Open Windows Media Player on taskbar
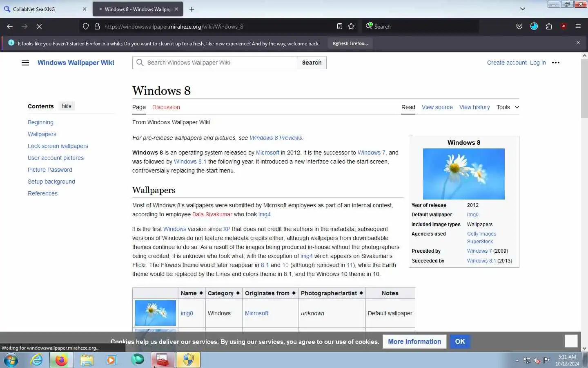This screenshot has width=588, height=368. point(111,360)
